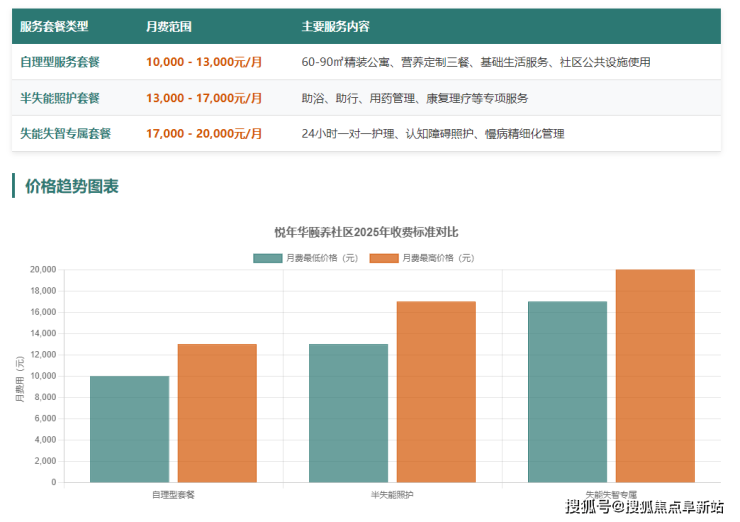The image size is (740, 522).
Task: Click the orange maximum bar for 自理型套餐
Action: click(217, 413)
